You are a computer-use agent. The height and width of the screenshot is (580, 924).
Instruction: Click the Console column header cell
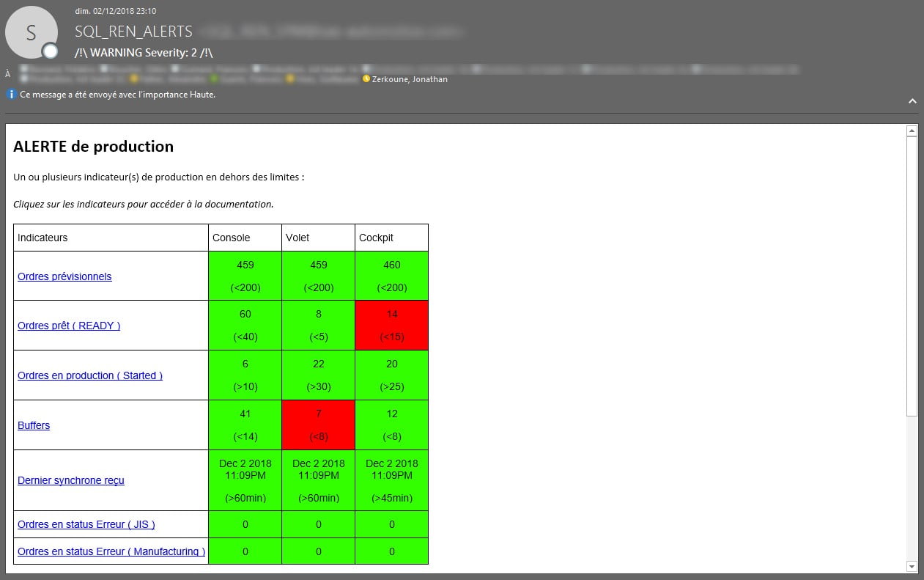point(245,238)
